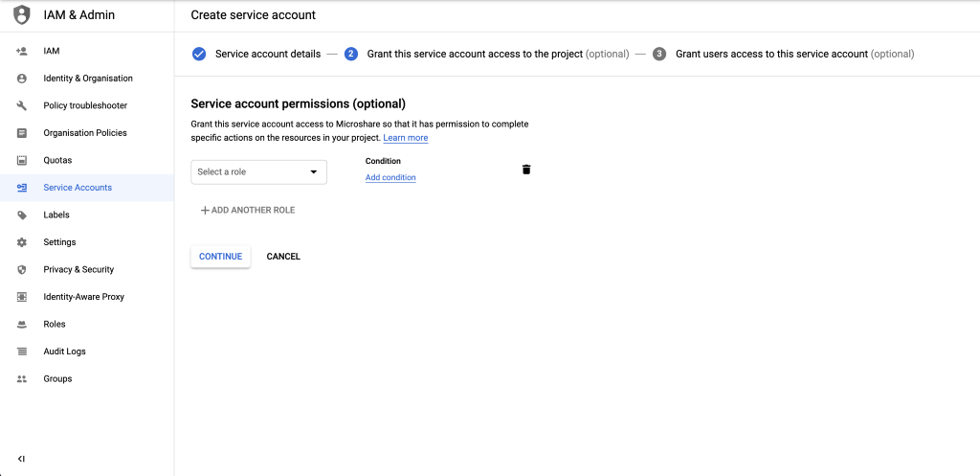Collapse the sidebar navigation panel

[x=21, y=459]
